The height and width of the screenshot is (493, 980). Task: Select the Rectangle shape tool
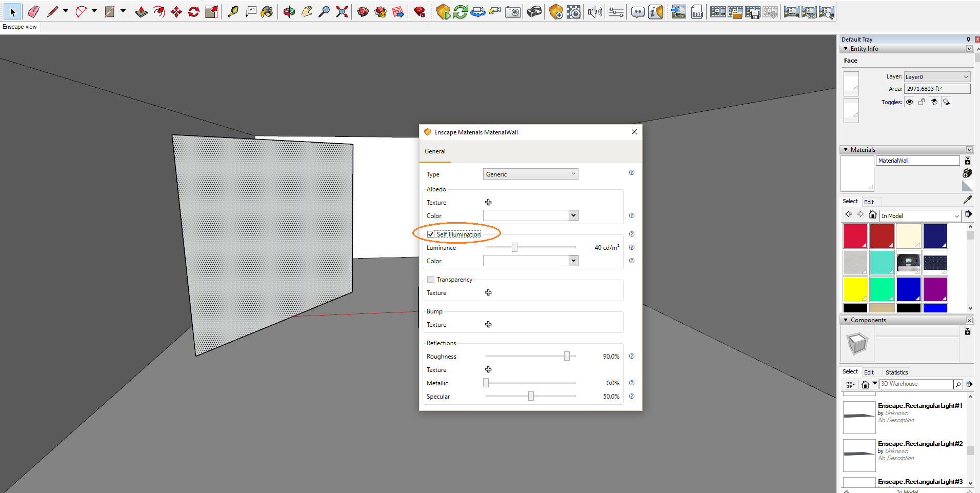[110, 12]
